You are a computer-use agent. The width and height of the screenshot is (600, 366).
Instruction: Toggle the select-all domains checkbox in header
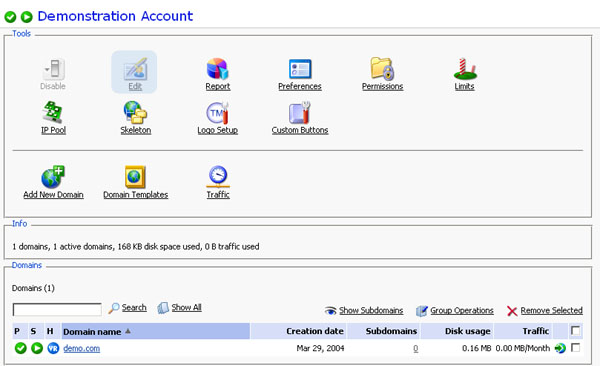pos(575,331)
